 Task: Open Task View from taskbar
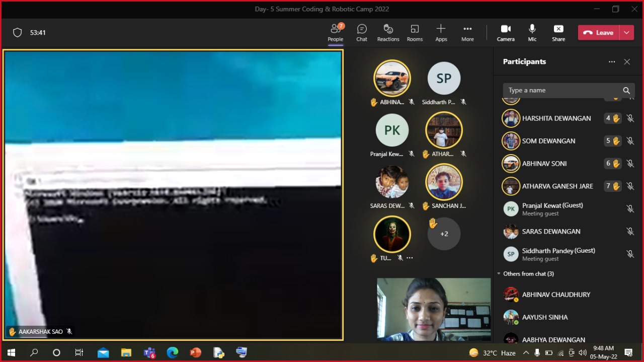pyautogui.click(x=79, y=353)
